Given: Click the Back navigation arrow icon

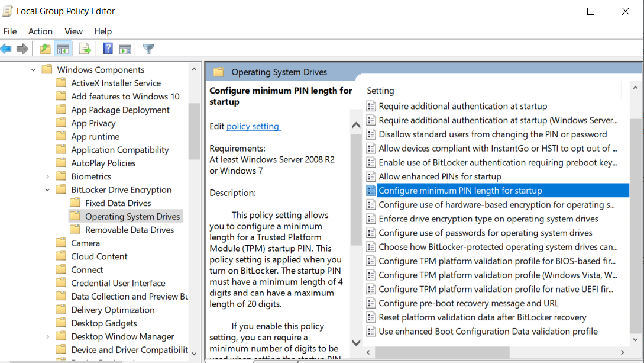Looking at the screenshot, I should (7, 49).
